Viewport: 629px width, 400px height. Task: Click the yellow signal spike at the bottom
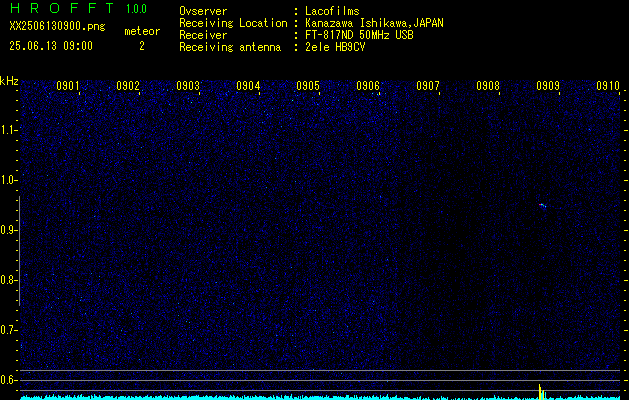coord(541,392)
